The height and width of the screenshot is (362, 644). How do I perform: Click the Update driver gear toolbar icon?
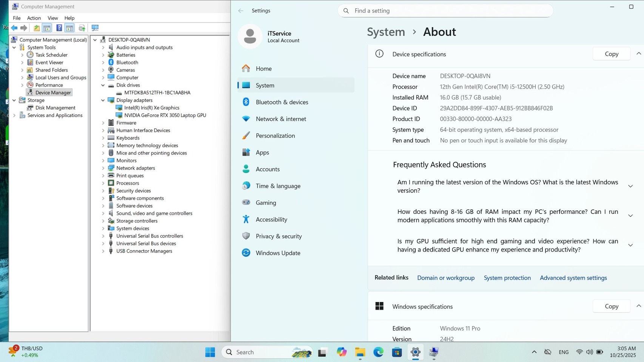coord(82,28)
